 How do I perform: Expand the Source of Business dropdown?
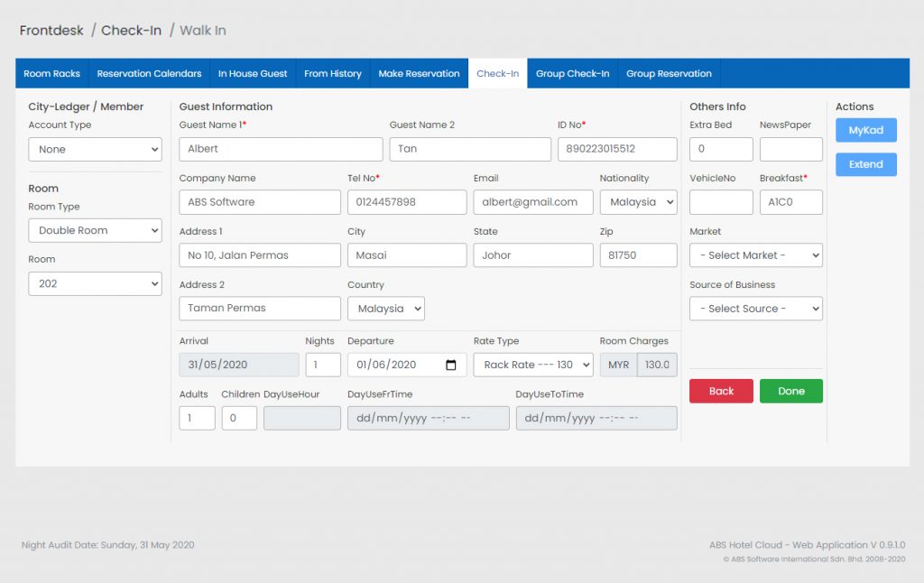pos(755,309)
